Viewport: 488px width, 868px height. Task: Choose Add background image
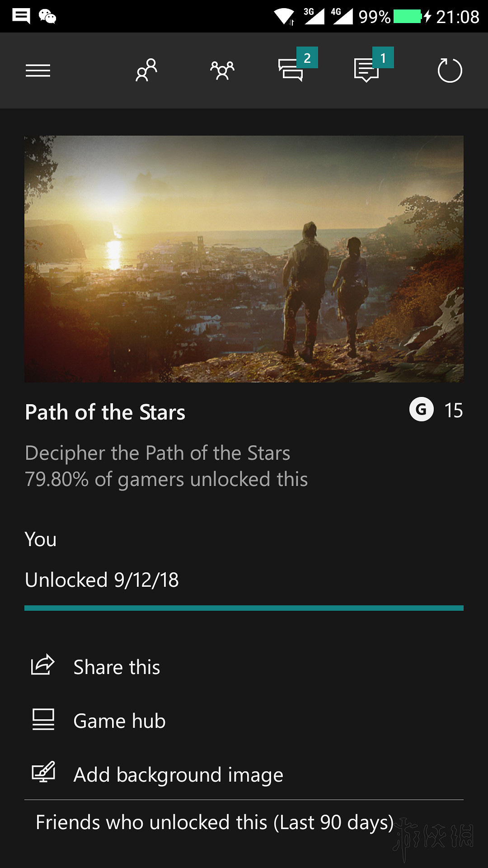(x=178, y=775)
